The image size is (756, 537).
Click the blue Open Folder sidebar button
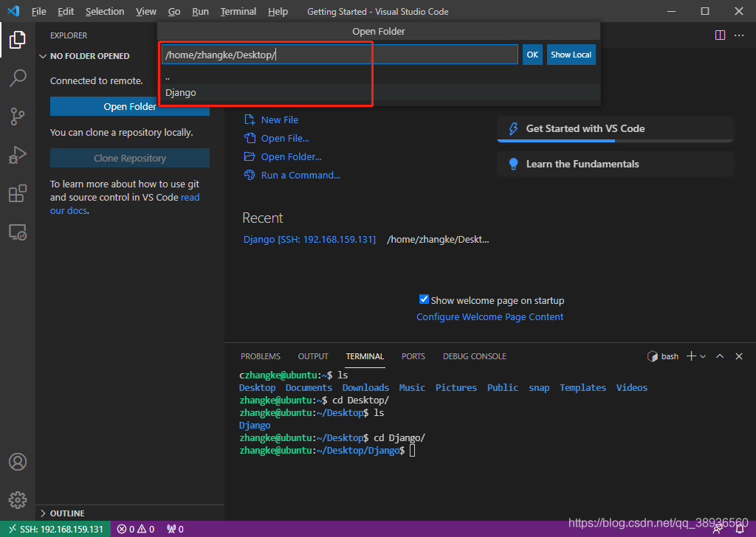130,106
